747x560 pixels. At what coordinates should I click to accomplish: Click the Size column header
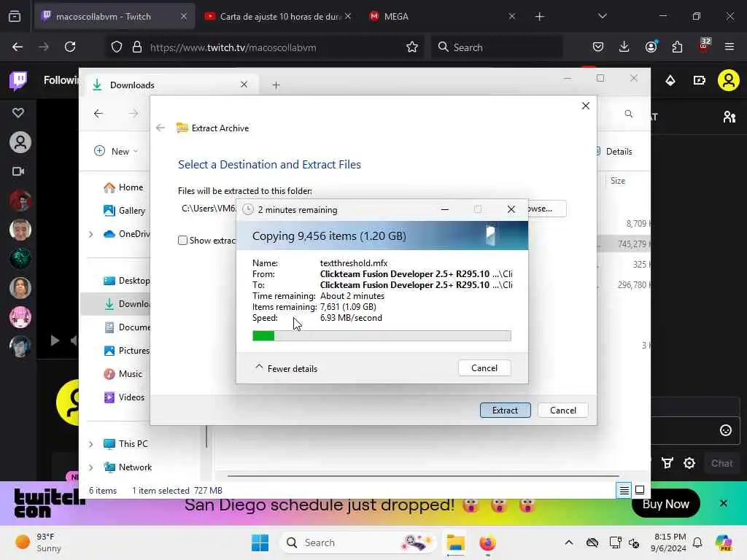(618, 181)
